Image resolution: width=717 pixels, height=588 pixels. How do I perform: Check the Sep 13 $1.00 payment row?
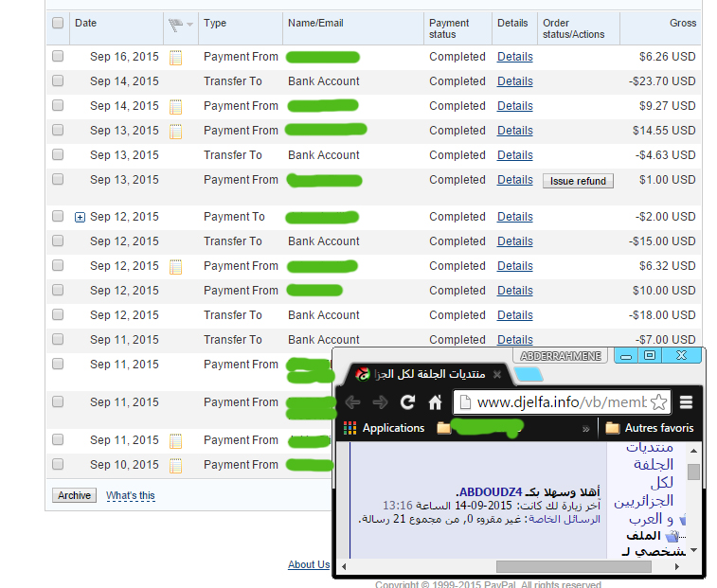[x=58, y=179]
